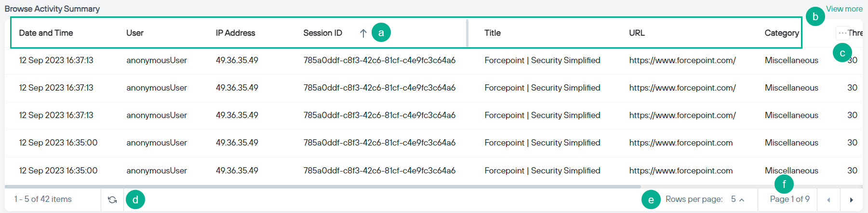Open the View more link

[844, 9]
